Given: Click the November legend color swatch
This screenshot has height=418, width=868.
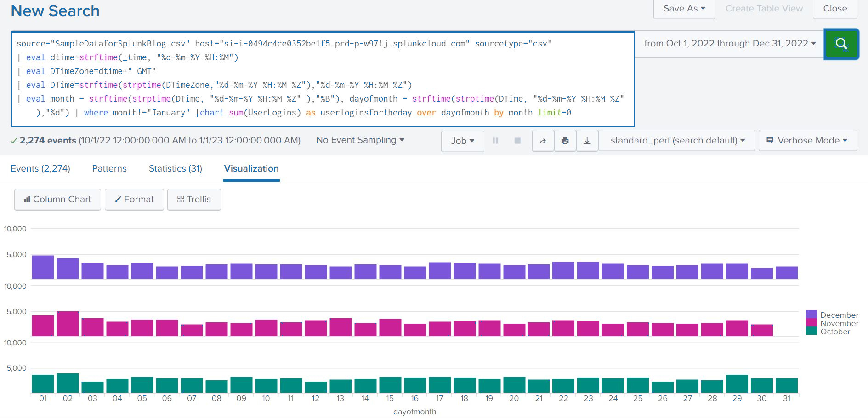Looking at the screenshot, I should 811,323.
